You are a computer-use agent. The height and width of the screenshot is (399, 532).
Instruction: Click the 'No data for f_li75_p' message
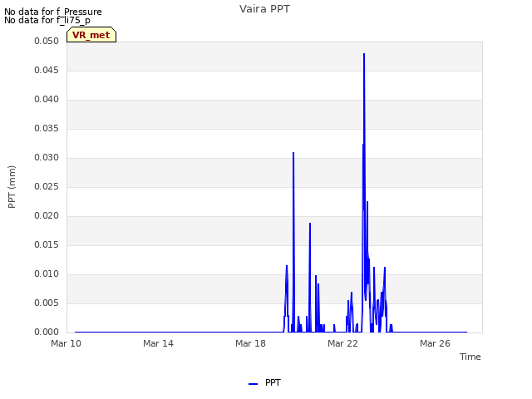[x=47, y=20]
